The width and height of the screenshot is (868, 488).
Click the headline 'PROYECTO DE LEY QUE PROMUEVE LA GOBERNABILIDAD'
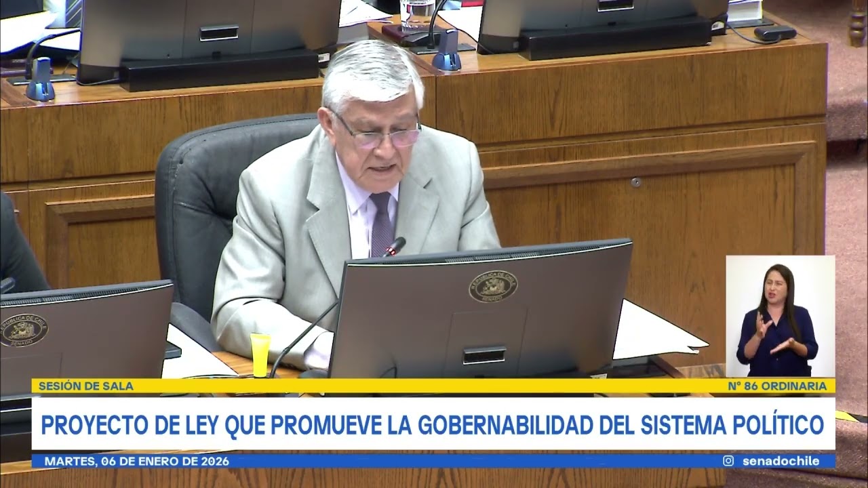pyautogui.click(x=433, y=424)
